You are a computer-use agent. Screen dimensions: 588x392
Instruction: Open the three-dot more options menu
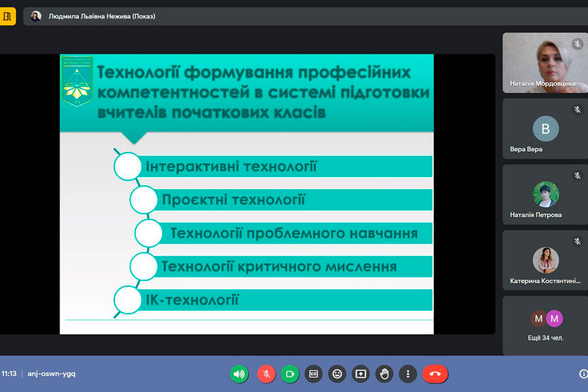408,374
